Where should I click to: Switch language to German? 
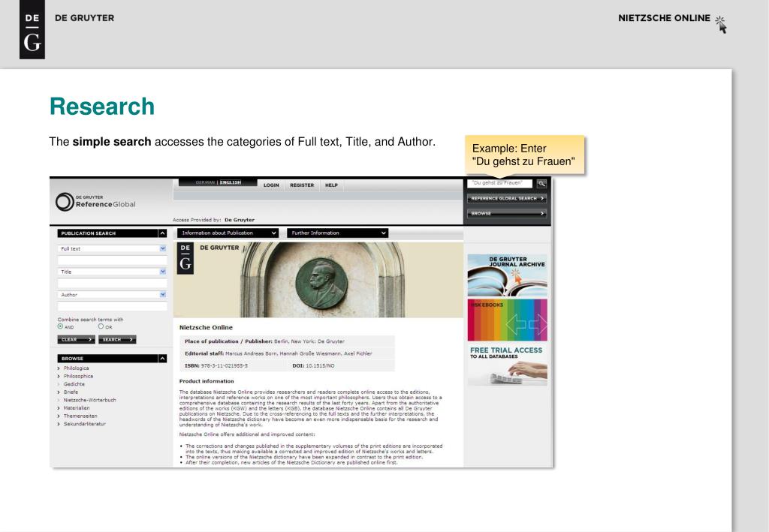(x=205, y=182)
